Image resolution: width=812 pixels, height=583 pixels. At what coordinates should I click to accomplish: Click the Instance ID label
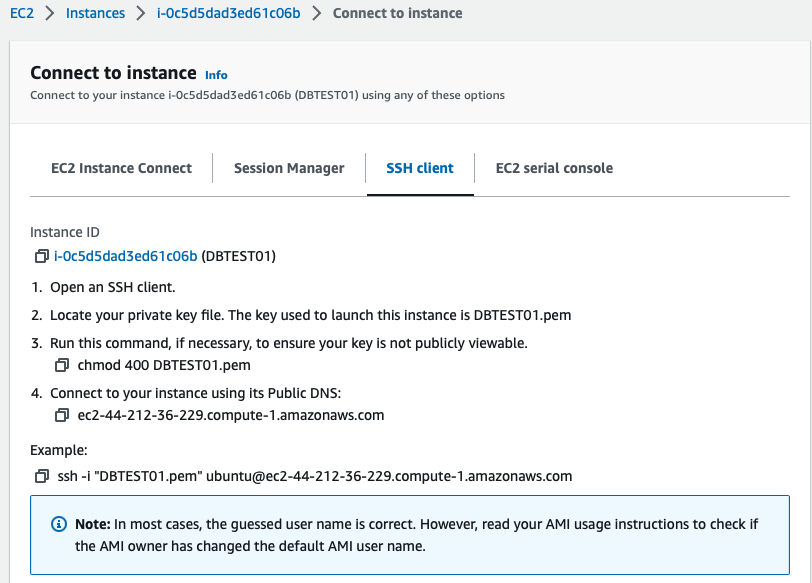click(65, 232)
